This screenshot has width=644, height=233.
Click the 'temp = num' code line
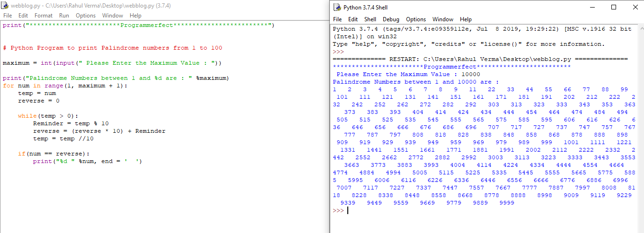click(37, 93)
